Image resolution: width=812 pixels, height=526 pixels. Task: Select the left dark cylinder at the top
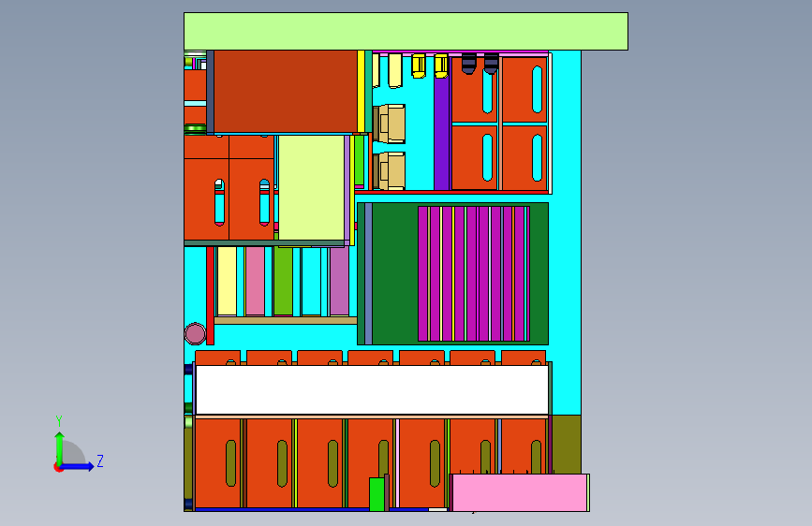(x=468, y=64)
